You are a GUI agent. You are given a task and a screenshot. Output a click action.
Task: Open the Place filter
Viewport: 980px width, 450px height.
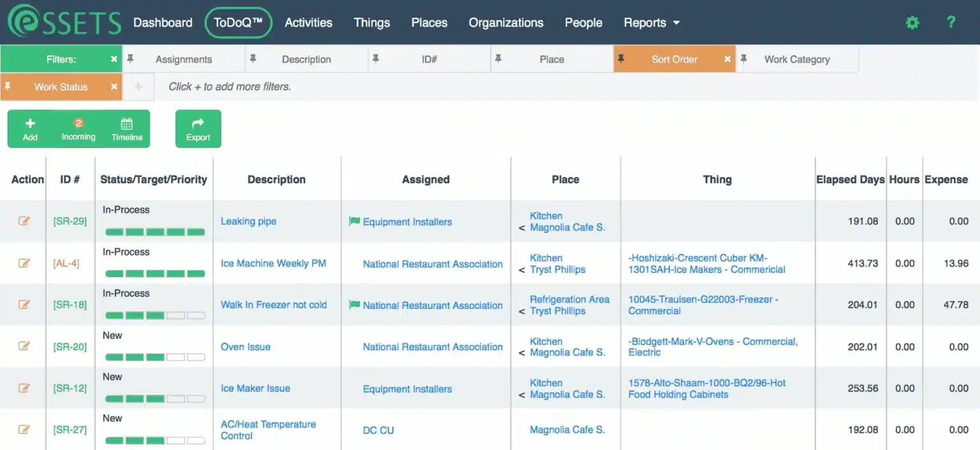tap(552, 59)
